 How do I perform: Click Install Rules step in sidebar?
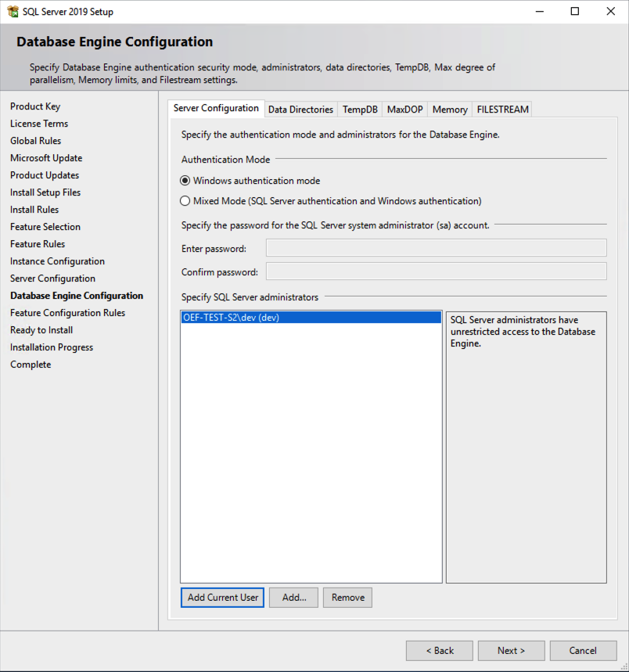tap(34, 210)
